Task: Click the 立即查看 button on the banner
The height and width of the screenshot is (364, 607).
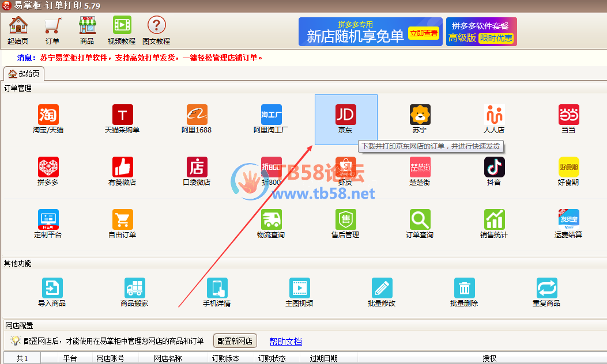Action: pyautogui.click(x=424, y=33)
